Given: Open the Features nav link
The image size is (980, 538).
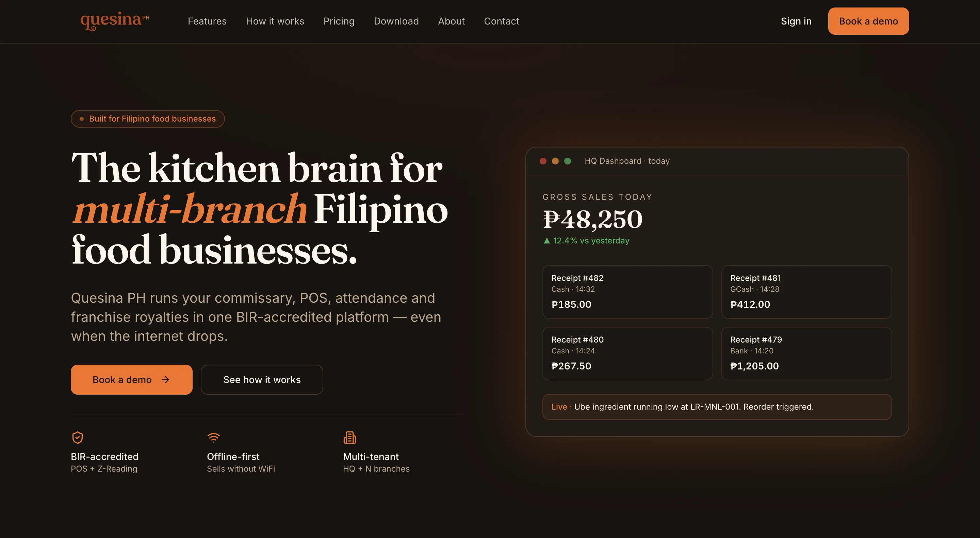Looking at the screenshot, I should 207,21.
